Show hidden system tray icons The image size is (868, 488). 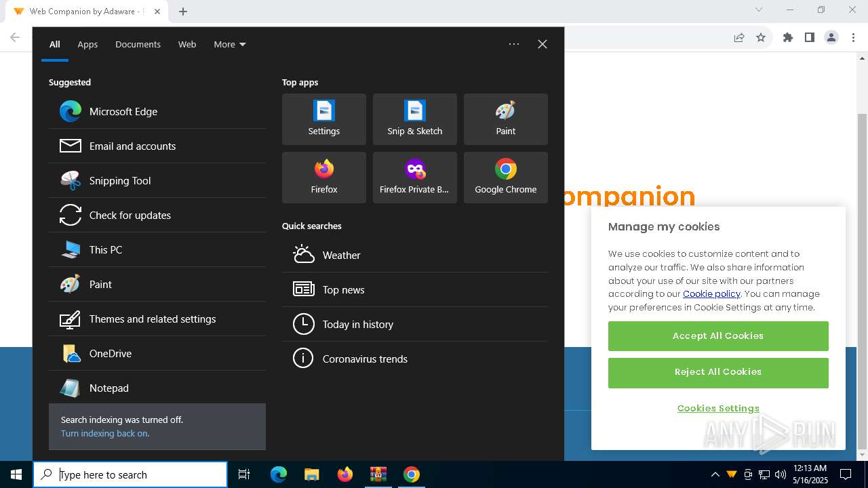[715, 474]
